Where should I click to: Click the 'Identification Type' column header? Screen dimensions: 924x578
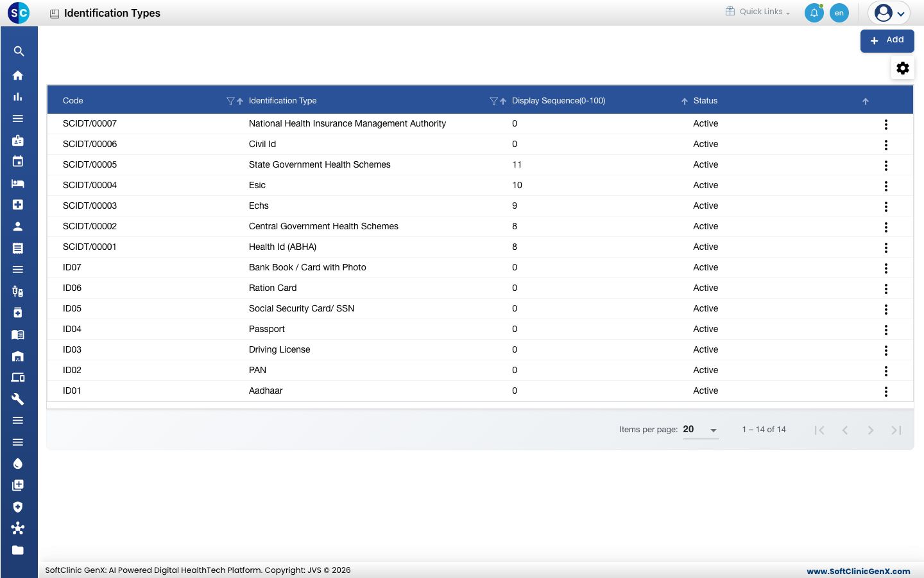[282, 101]
